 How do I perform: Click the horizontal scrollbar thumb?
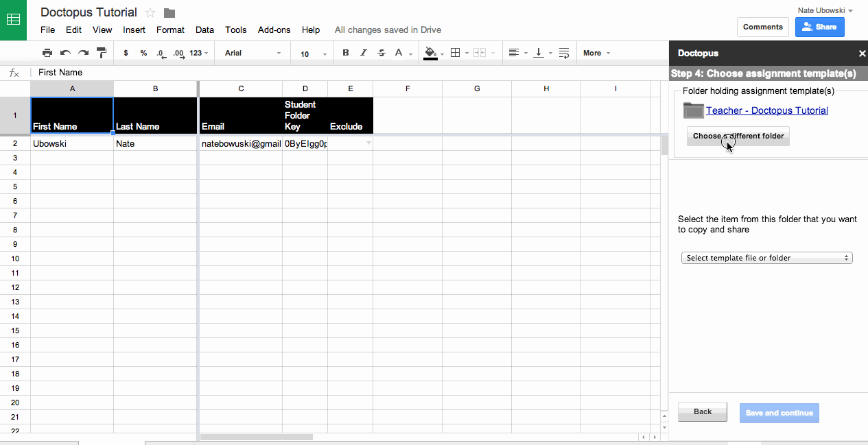click(x=256, y=437)
